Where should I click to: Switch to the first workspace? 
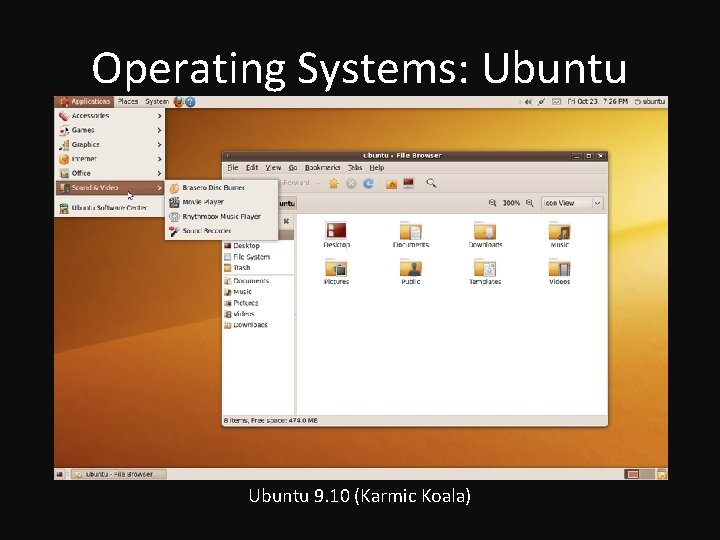tap(632, 474)
